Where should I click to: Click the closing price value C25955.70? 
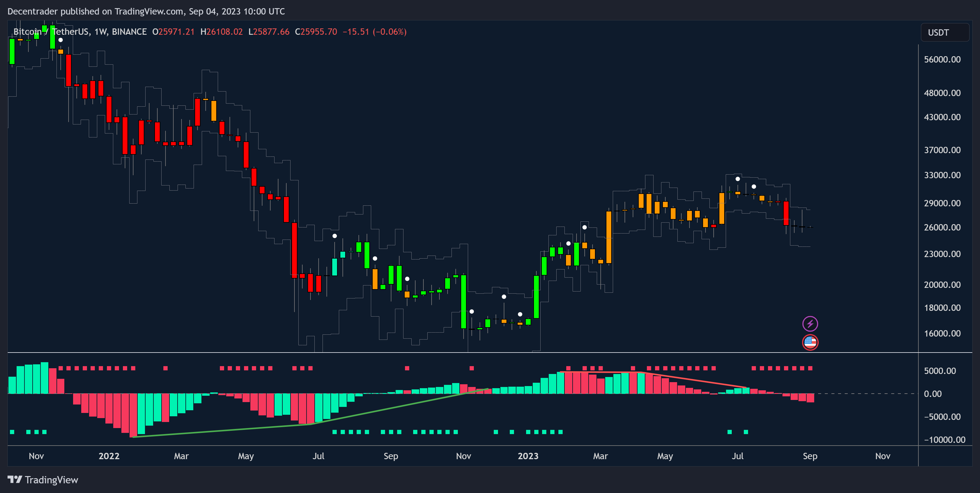(x=316, y=32)
